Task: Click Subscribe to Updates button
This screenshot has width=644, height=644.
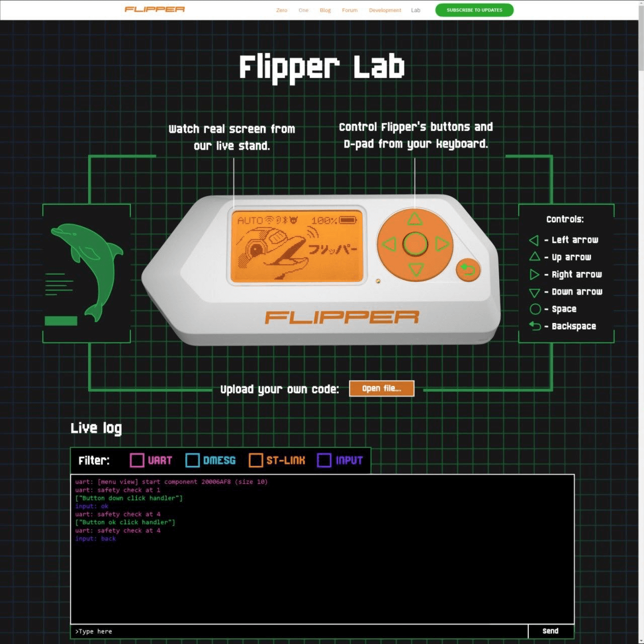Action: [474, 10]
